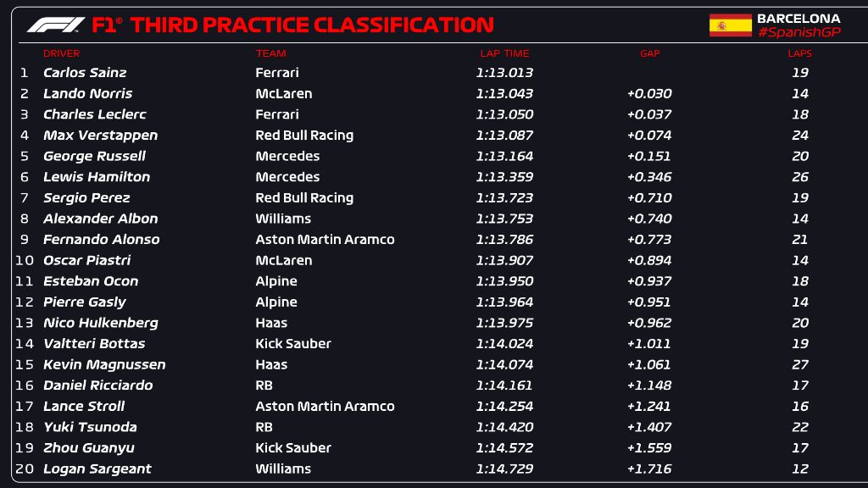Select Fernando Alonso's team Aston Martin Aramco
The width and height of the screenshot is (868, 488).
(x=325, y=240)
